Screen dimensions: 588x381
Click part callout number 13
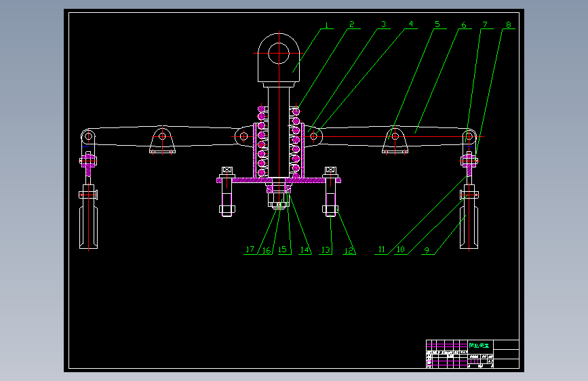326,249
